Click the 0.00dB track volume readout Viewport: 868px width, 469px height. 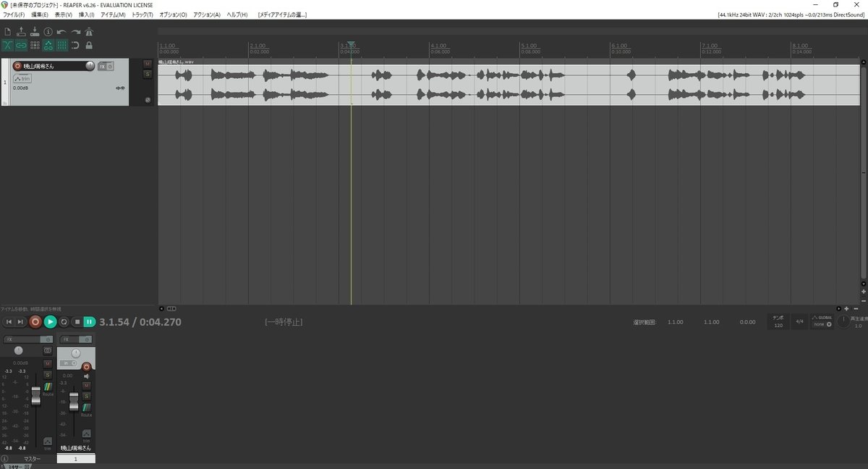20,88
